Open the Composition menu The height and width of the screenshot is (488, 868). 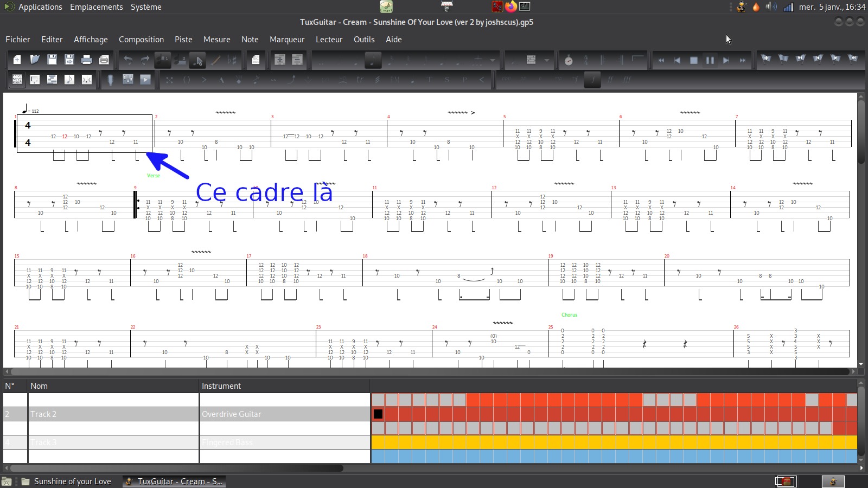(141, 40)
